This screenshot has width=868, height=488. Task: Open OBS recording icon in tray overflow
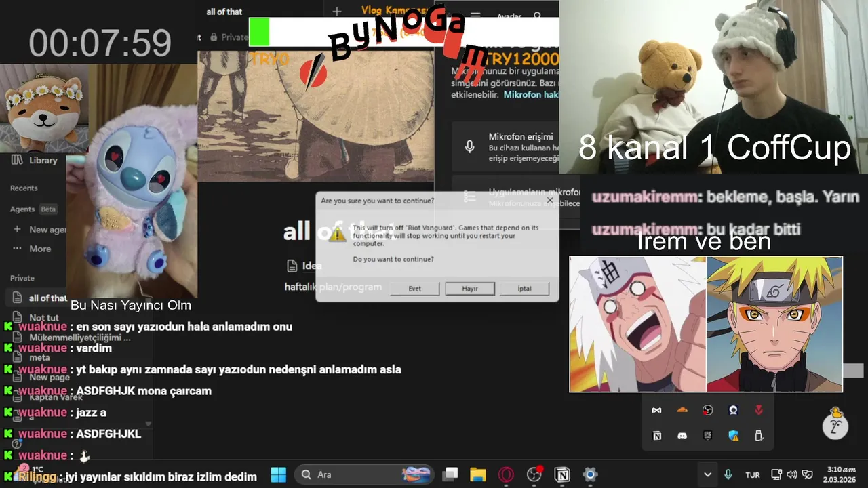point(708,410)
